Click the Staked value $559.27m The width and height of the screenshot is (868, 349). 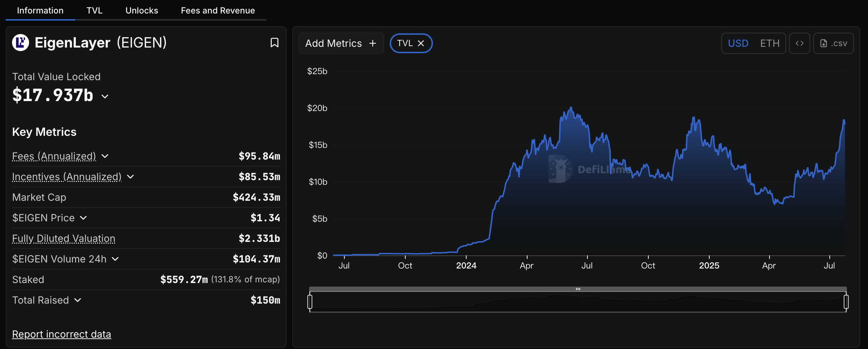184,279
